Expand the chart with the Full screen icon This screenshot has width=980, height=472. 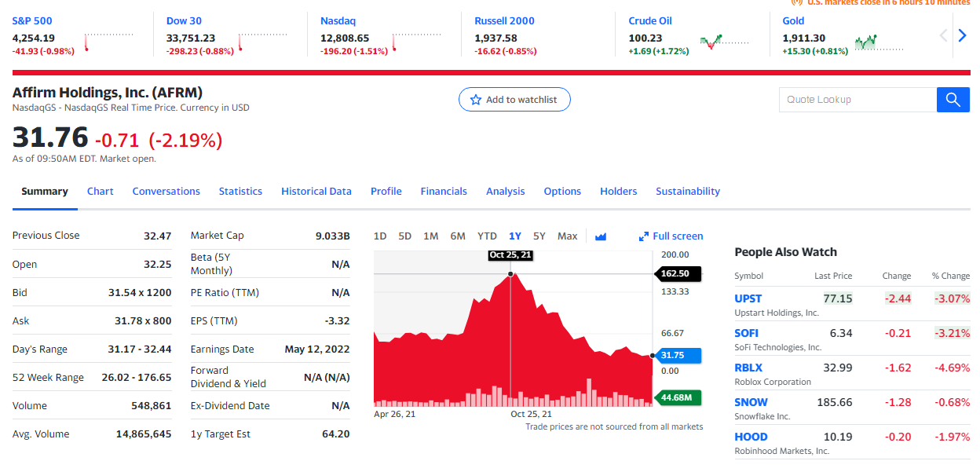point(644,236)
